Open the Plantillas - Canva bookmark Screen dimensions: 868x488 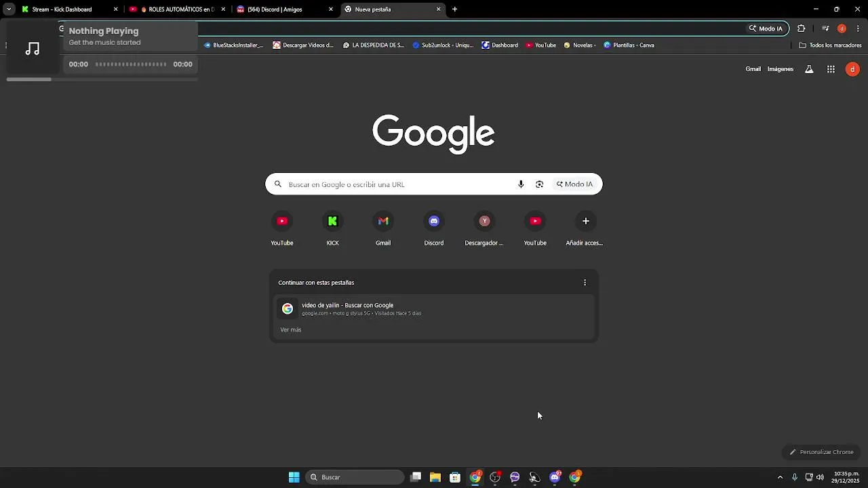pos(629,45)
